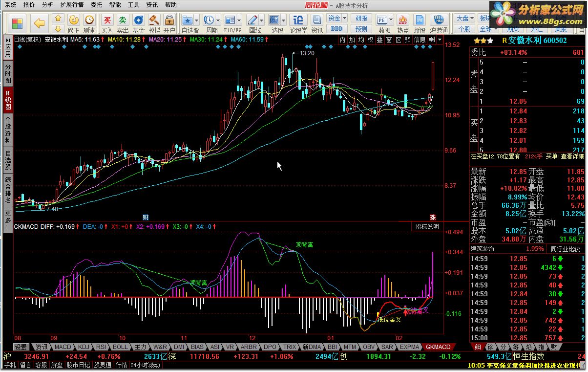This screenshot has width=588, height=372.
Task: Click the 预测 forecast button
Action: coord(361,29)
